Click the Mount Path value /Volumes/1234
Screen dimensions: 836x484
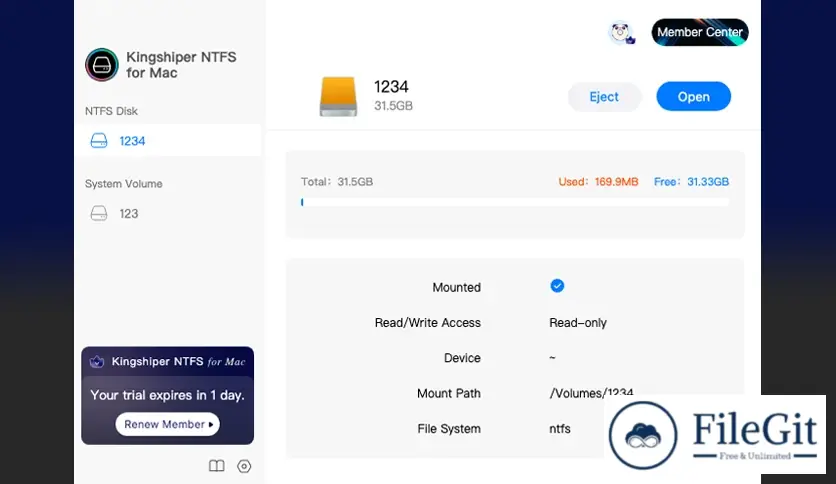[x=591, y=393]
